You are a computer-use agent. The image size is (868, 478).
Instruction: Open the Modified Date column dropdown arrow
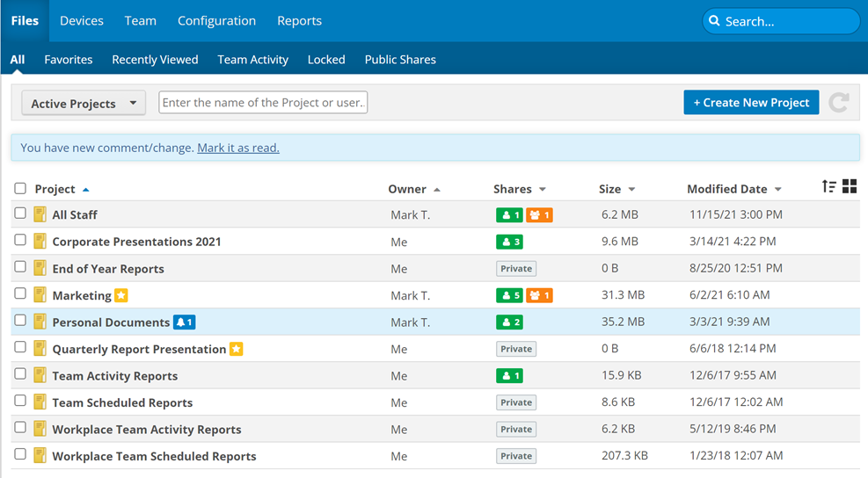pos(777,190)
